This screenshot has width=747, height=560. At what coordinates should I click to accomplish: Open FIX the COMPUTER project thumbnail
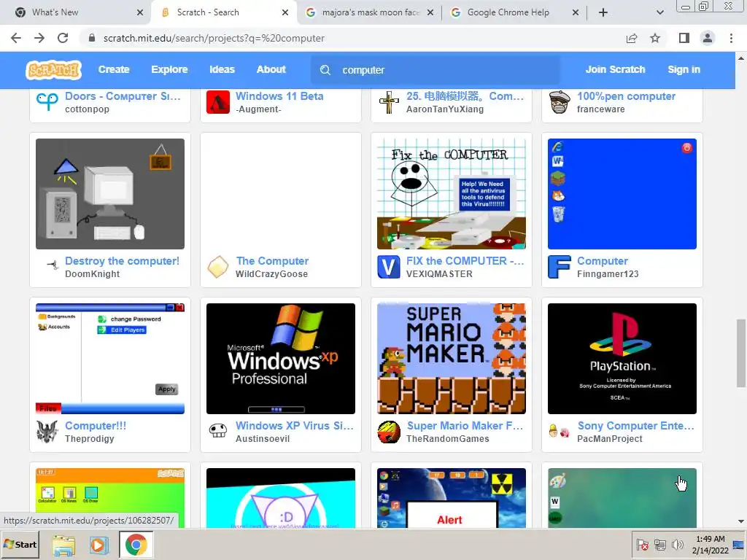(451, 194)
